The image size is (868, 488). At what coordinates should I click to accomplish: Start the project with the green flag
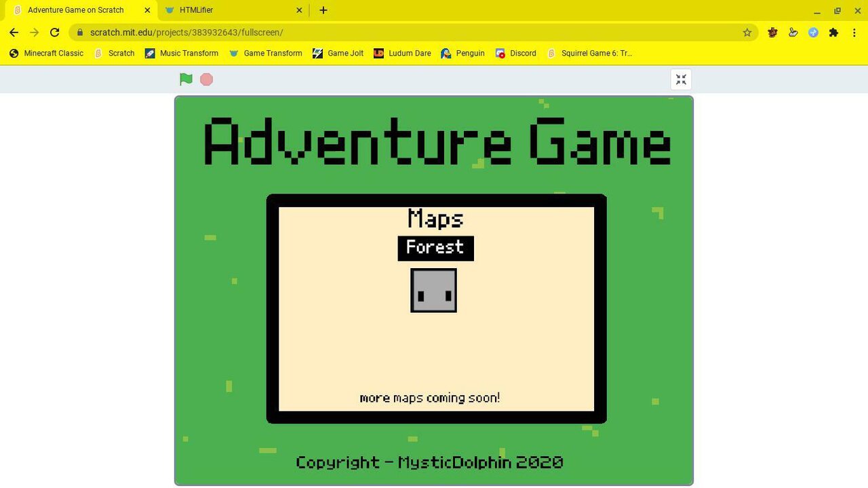tap(186, 79)
